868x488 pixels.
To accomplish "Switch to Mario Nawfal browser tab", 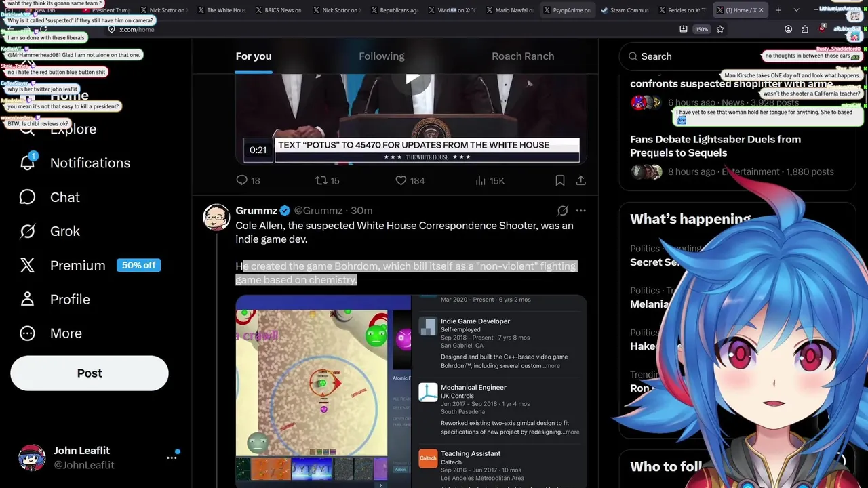I will click(509, 10).
